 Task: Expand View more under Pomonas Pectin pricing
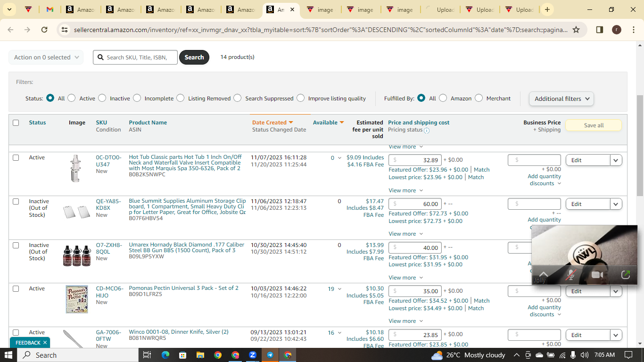coord(405,321)
